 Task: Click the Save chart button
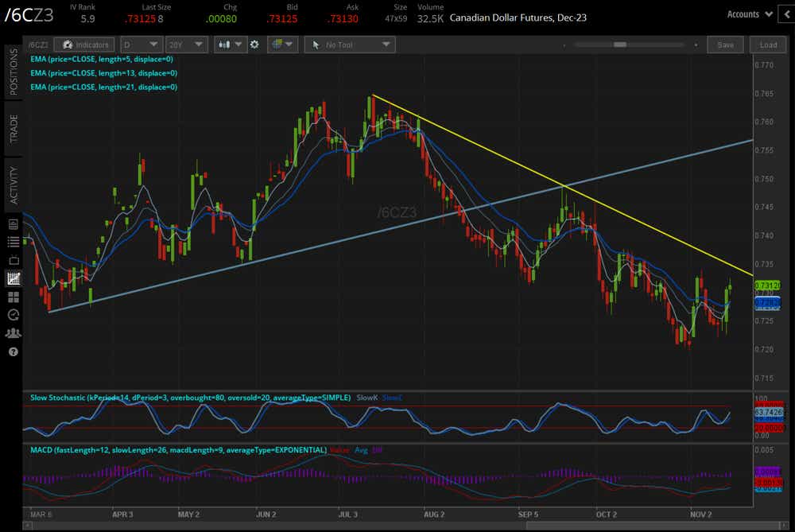(725, 45)
